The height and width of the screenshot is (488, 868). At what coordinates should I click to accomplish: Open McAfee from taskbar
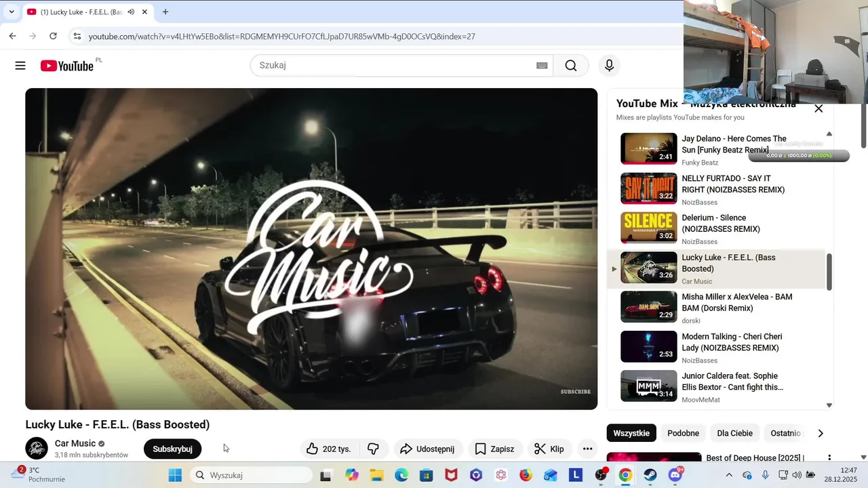(x=451, y=475)
